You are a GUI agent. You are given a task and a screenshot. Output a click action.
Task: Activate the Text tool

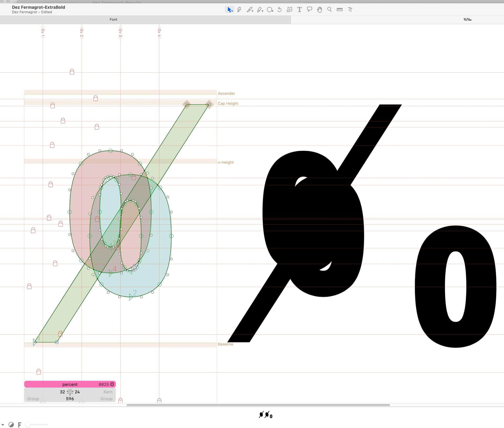[x=300, y=10]
